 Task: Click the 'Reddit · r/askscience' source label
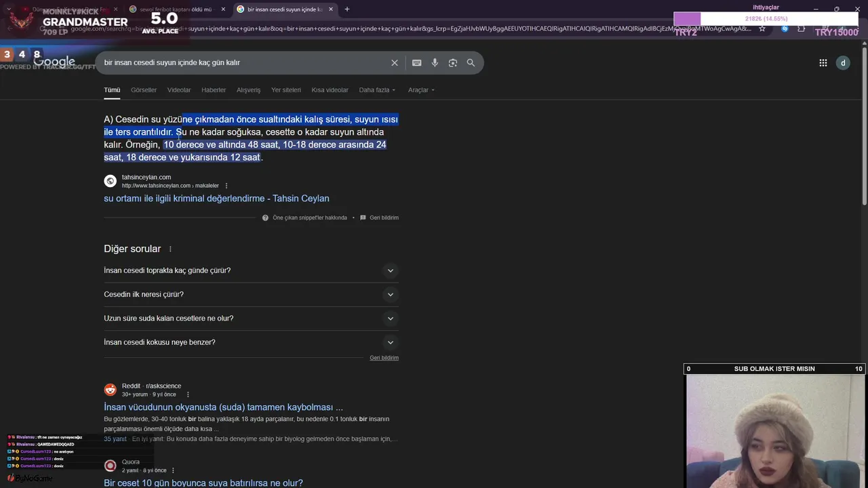[x=151, y=386]
